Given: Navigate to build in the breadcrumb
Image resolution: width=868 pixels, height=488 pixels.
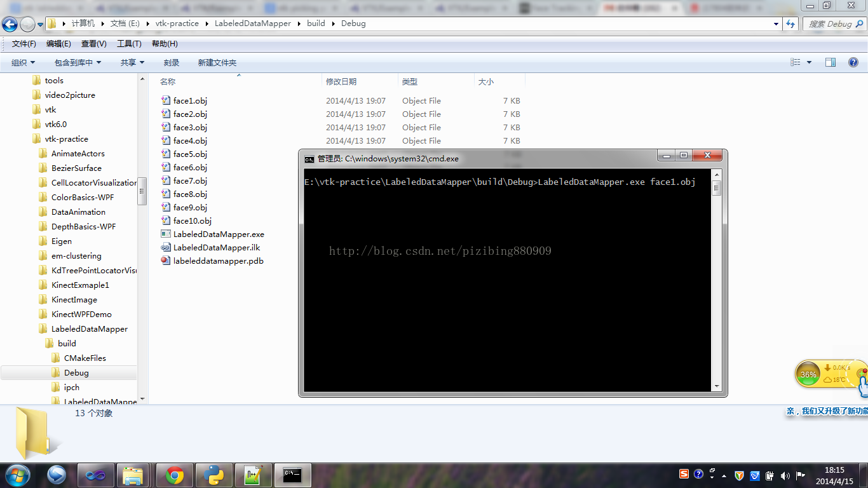Looking at the screenshot, I should pyautogui.click(x=316, y=24).
